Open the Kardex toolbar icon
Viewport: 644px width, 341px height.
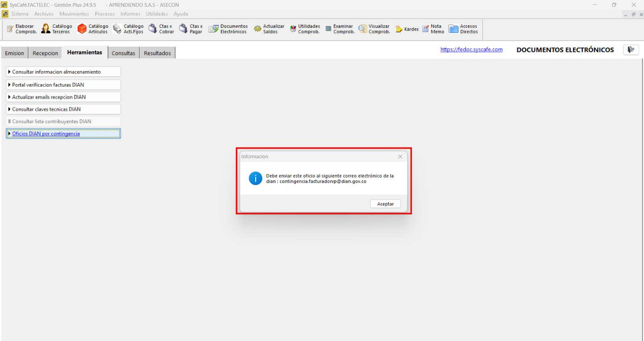399,29
